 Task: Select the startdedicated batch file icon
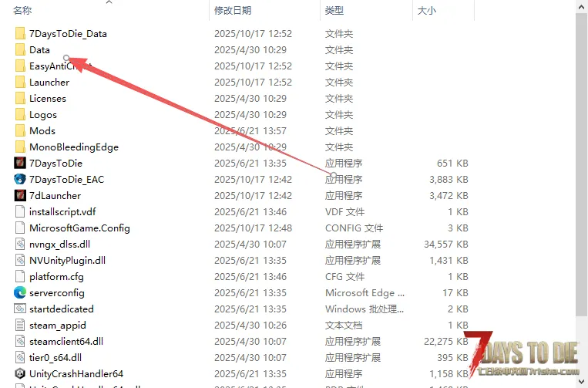click(x=20, y=309)
